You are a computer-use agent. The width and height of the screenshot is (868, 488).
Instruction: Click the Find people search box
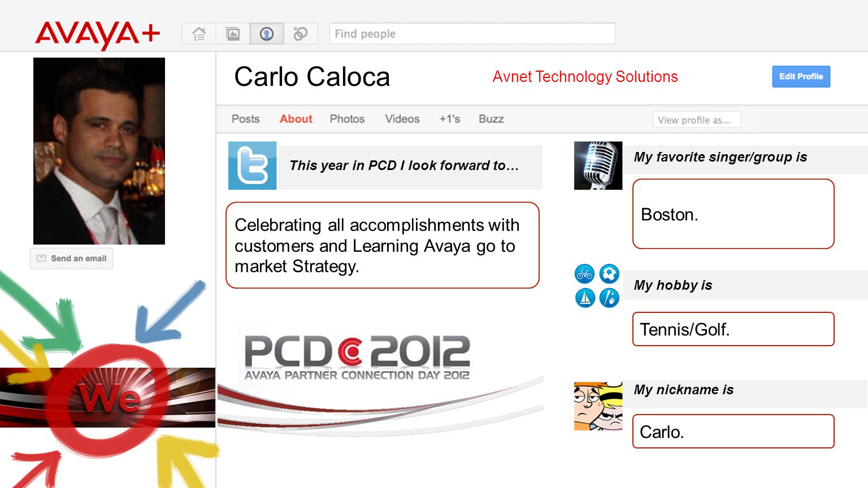(472, 34)
